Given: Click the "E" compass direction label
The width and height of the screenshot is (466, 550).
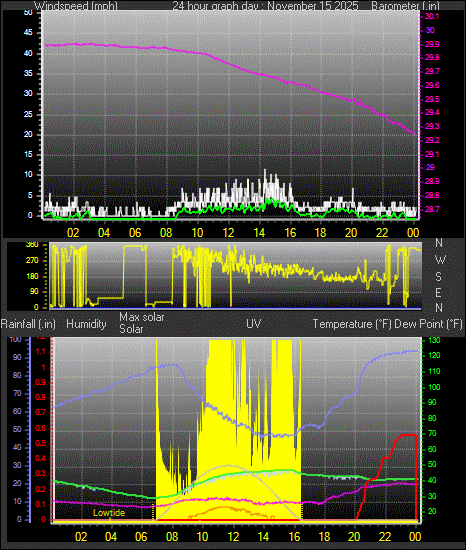Looking at the screenshot, I should (x=438, y=292).
